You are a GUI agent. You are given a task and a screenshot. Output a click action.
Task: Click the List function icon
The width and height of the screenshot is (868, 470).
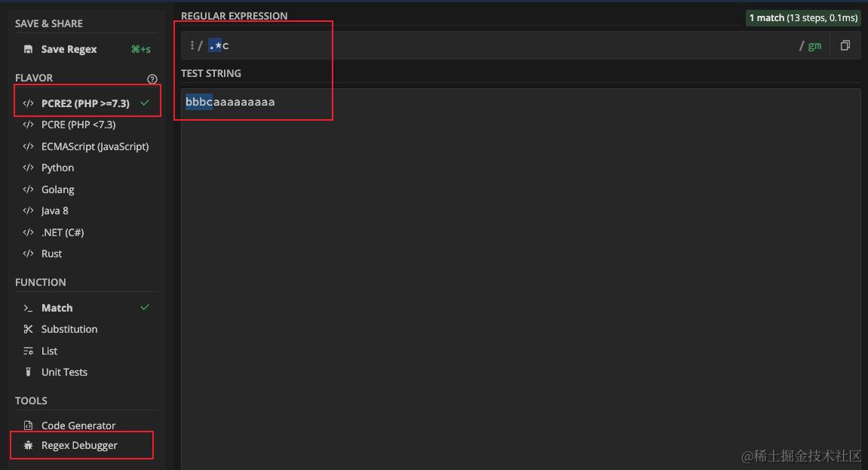[28, 351]
